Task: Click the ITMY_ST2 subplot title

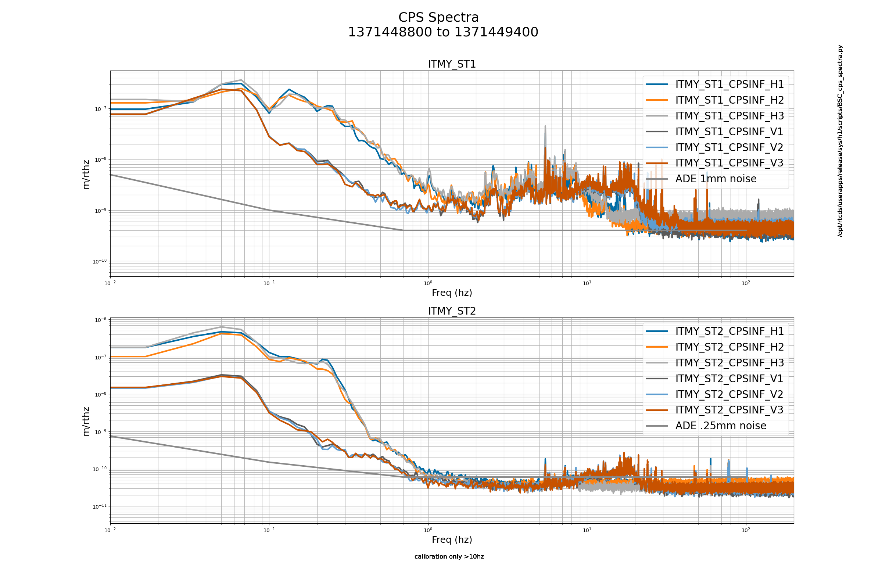Action: pyautogui.click(x=452, y=311)
